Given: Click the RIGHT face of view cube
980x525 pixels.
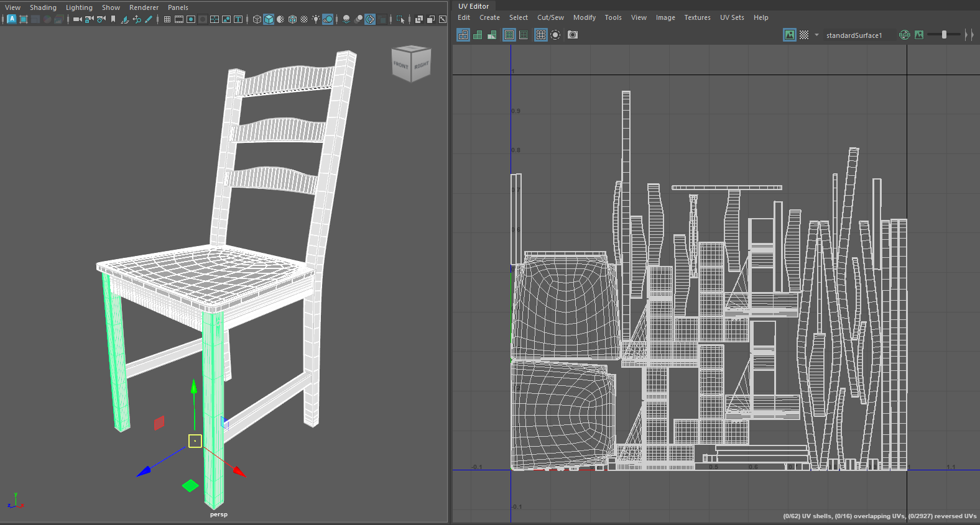Looking at the screenshot, I should [422, 65].
